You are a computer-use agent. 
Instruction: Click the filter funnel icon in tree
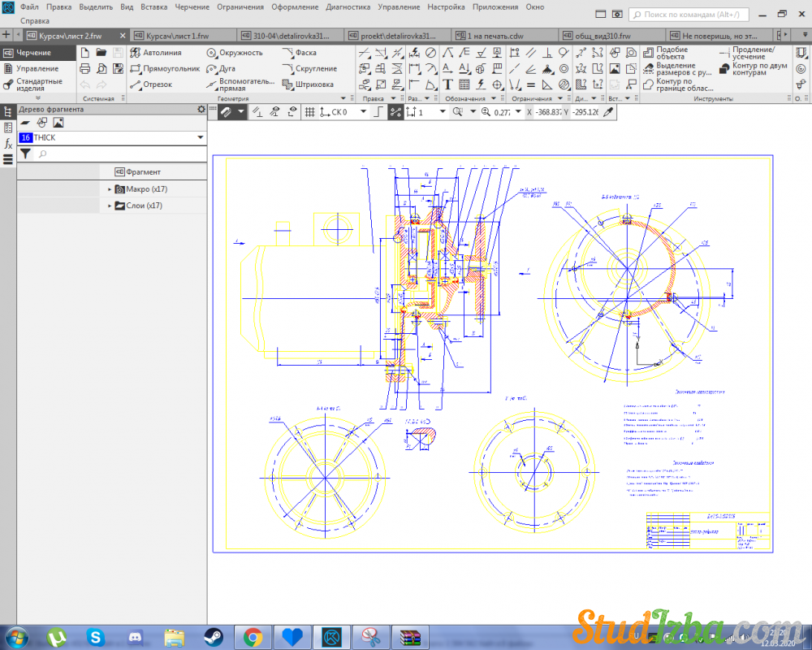(x=25, y=154)
